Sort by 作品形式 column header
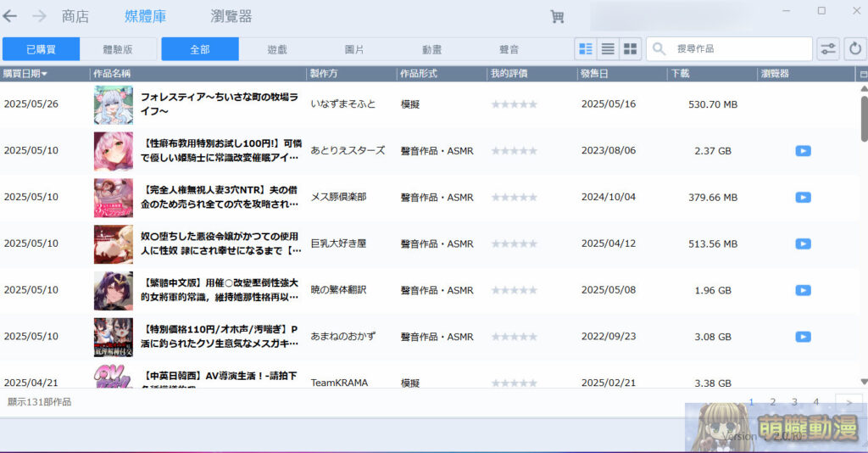The image size is (868, 453). 442,74
